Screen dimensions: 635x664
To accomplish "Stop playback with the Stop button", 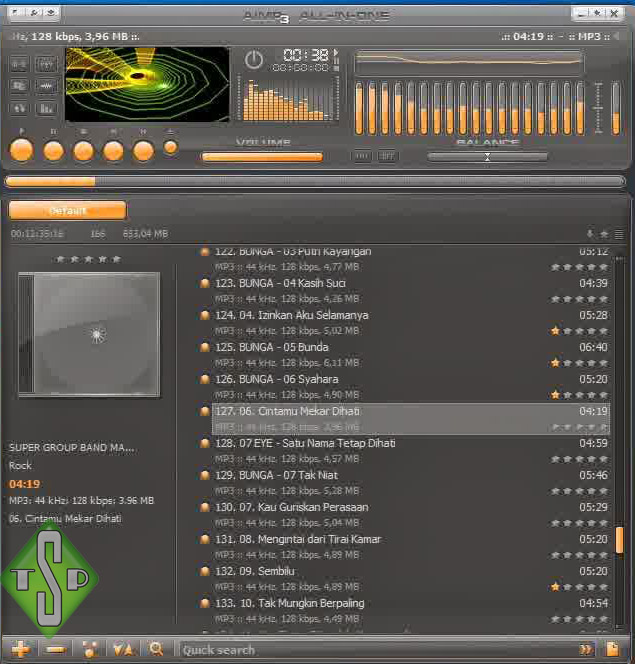I will click(83, 151).
